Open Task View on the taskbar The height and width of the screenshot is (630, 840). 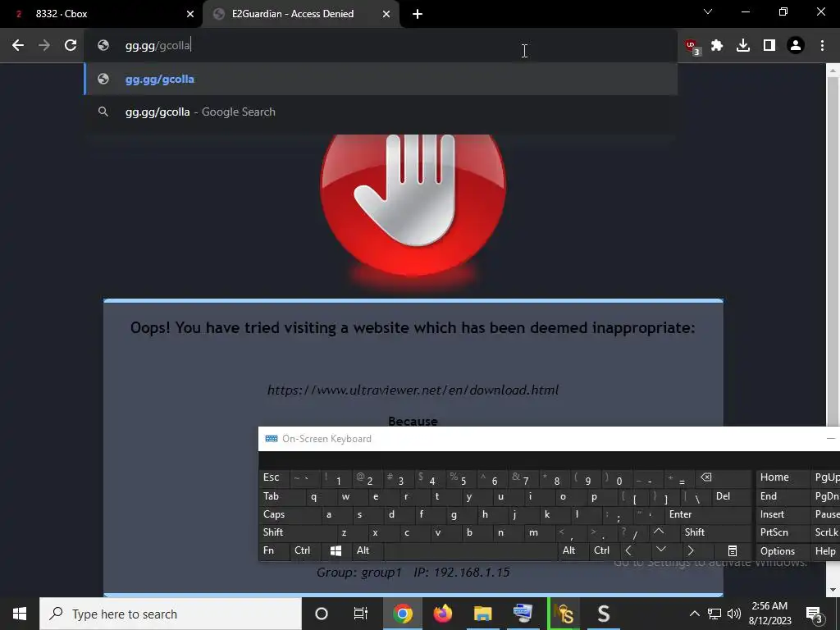point(361,614)
